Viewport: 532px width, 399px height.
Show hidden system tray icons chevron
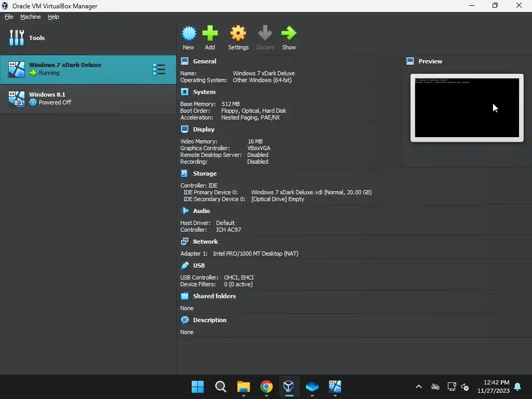(419, 387)
